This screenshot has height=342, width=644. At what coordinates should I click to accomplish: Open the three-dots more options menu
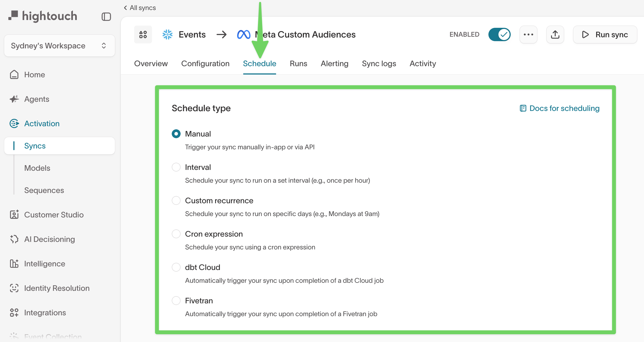click(528, 34)
